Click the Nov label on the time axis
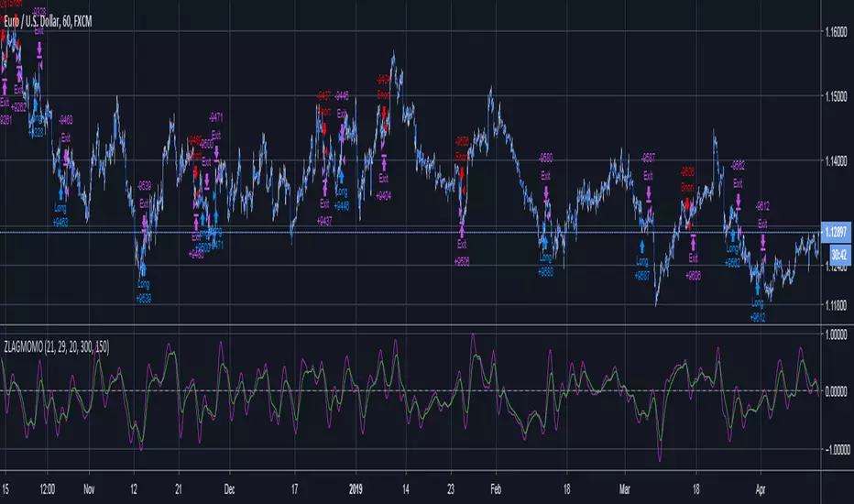This screenshot has height=504, width=854. [89, 489]
